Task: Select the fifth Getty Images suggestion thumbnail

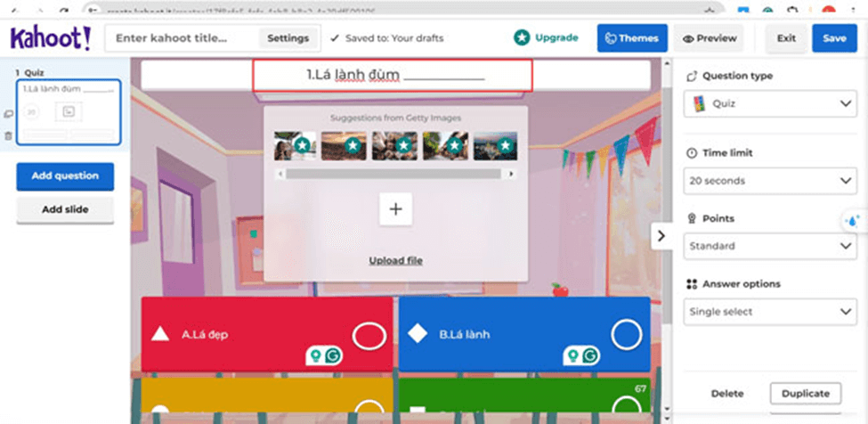Action: point(496,145)
